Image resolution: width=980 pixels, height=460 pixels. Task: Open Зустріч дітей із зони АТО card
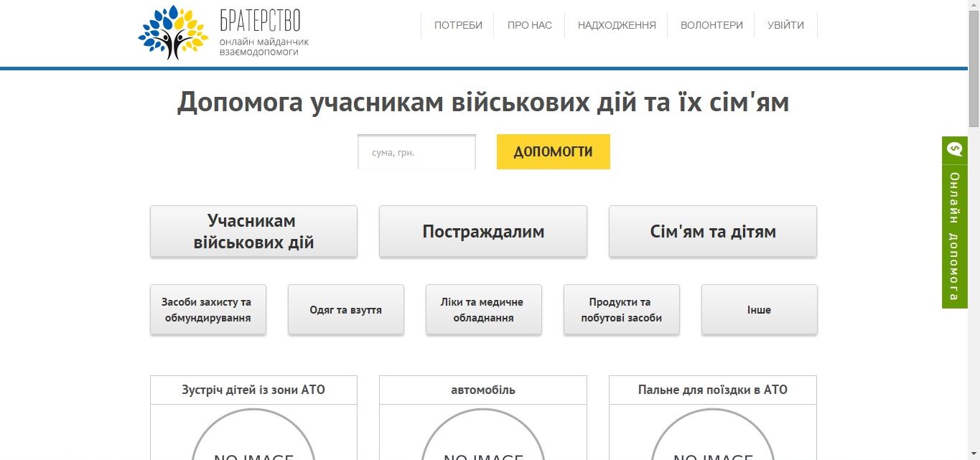(253, 390)
